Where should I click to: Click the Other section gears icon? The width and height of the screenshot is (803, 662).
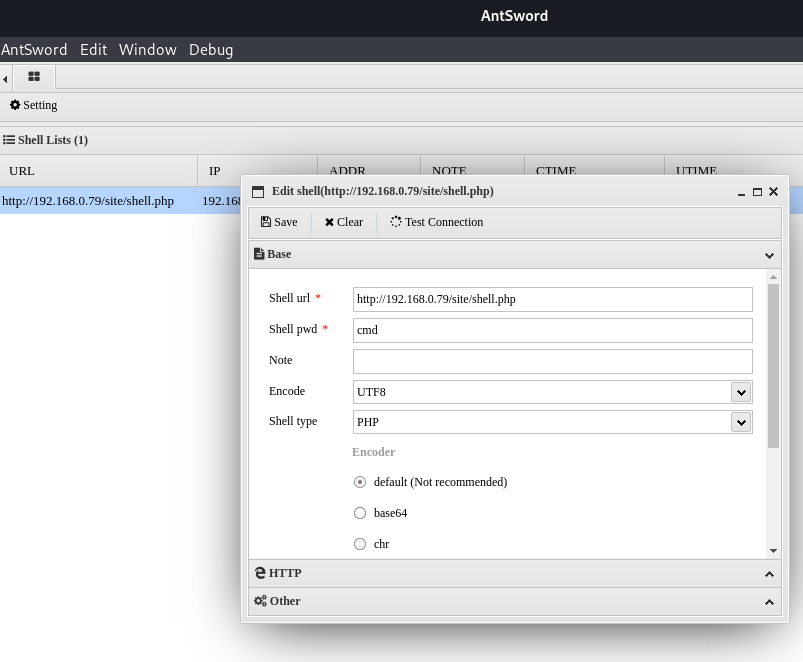click(260, 601)
